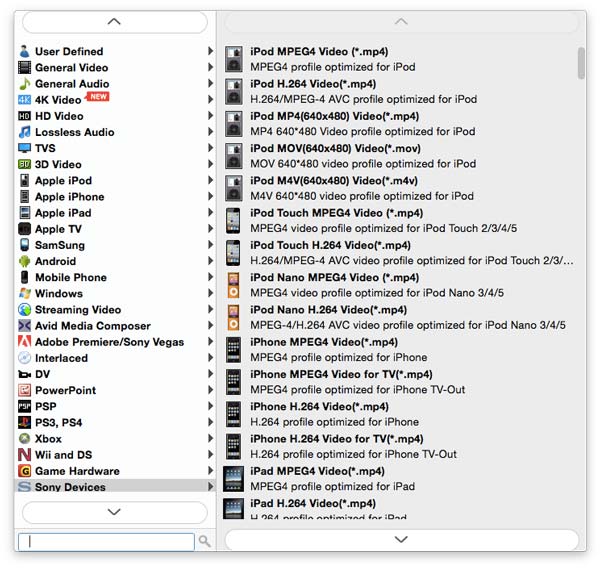The height and width of the screenshot is (568, 600).
Task: Expand Game Hardware submenu arrow
Action: 210,471
